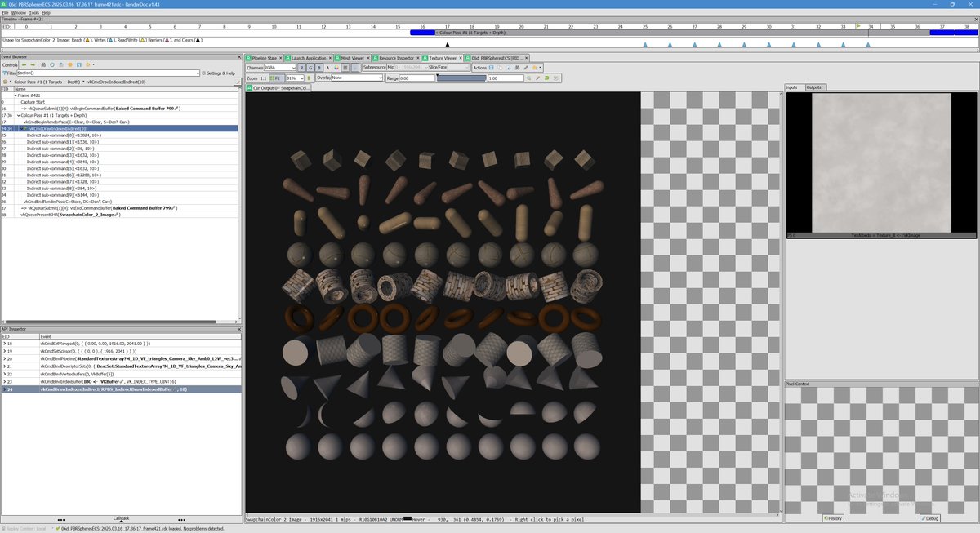Open the Actions yellow dropdown arrow
Screen dimensions: 980x533
coord(541,68)
